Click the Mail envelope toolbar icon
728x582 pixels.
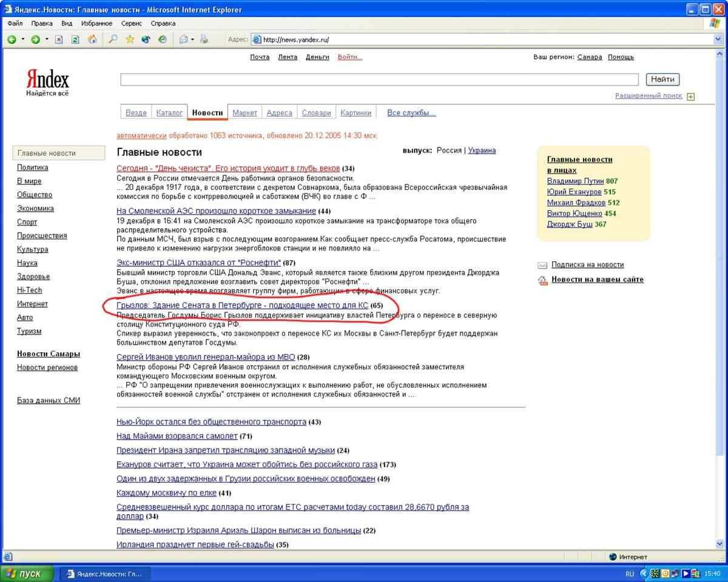[183, 39]
